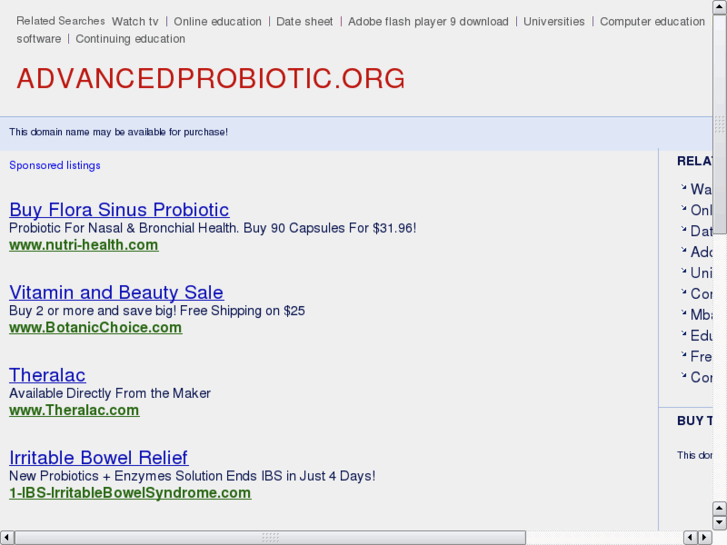Click the sidebar 'Onl' related link
Image resolution: width=727 pixels, height=545 pixels.
click(x=701, y=210)
